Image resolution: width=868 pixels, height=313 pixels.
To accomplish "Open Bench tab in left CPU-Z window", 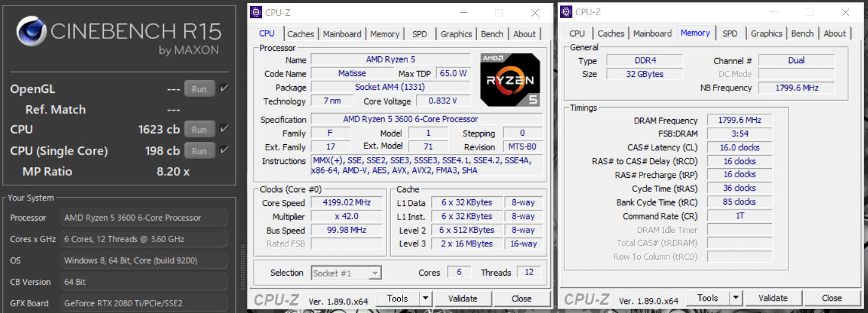I will (x=492, y=34).
